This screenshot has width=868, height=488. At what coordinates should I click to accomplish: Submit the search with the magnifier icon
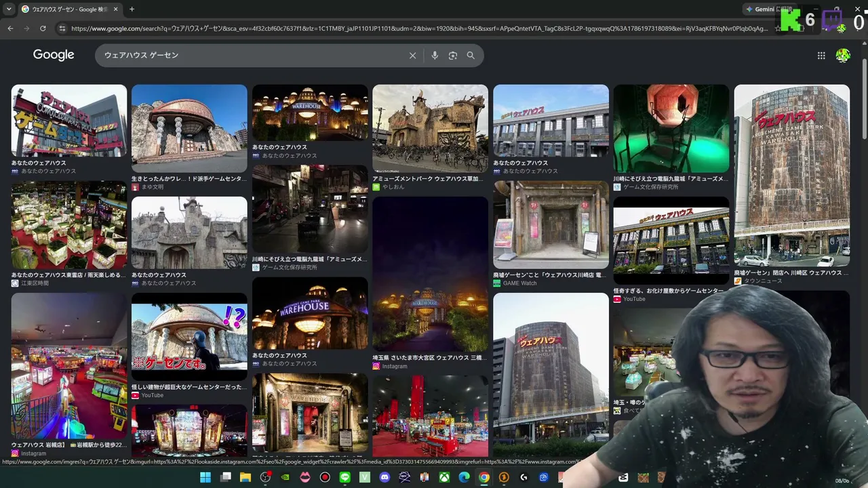[x=471, y=56]
